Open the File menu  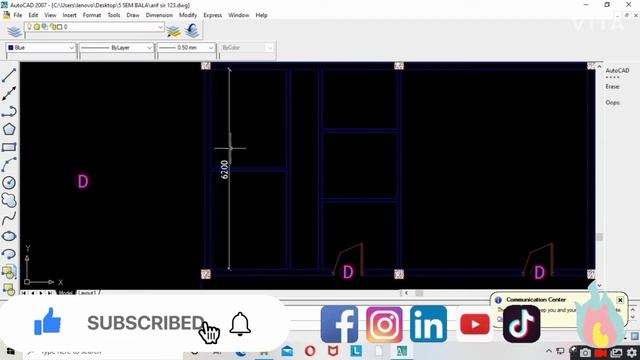[x=18, y=15]
